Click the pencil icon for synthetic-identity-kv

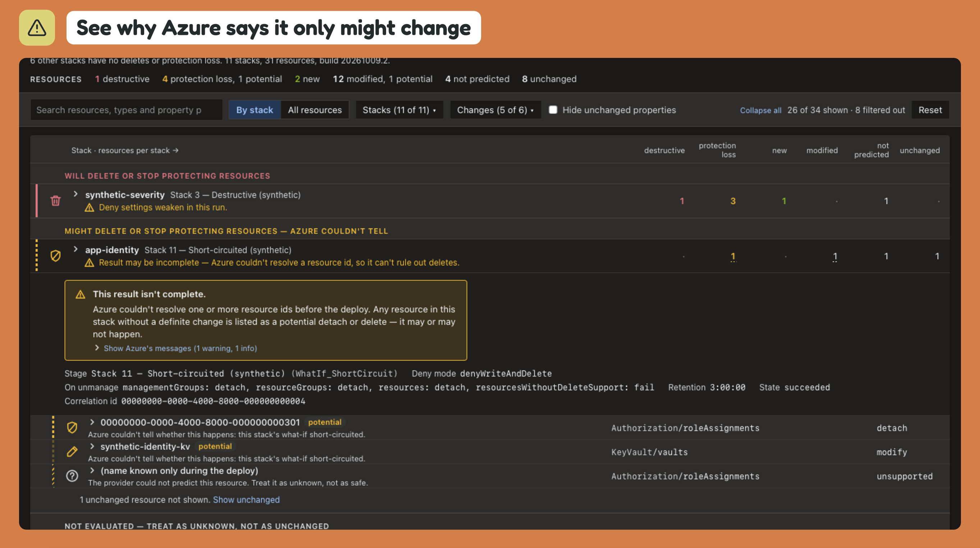tap(72, 452)
